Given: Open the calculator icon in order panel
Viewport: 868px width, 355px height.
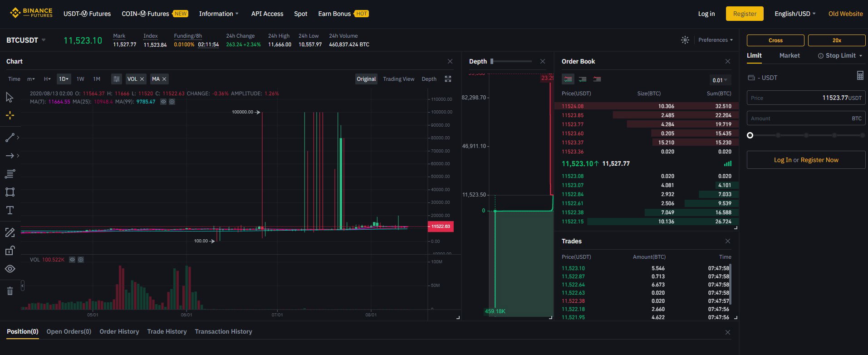Looking at the screenshot, I should pos(860,76).
